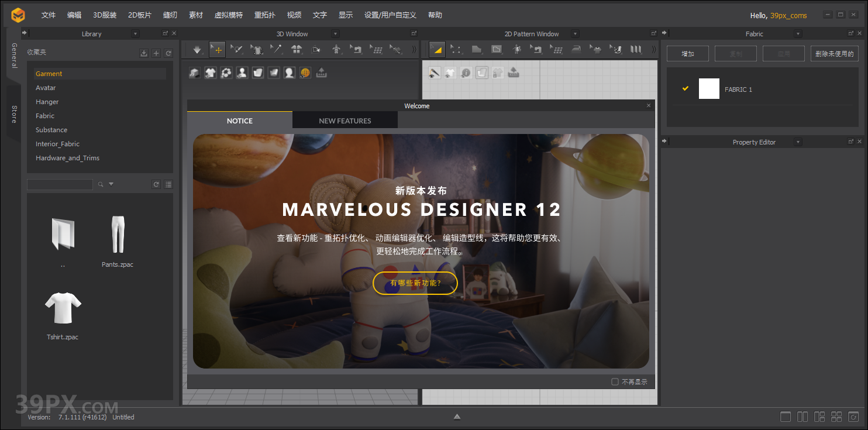Click the pleats fold icon in 2D toolbar
The image size is (868, 430).
point(636,50)
